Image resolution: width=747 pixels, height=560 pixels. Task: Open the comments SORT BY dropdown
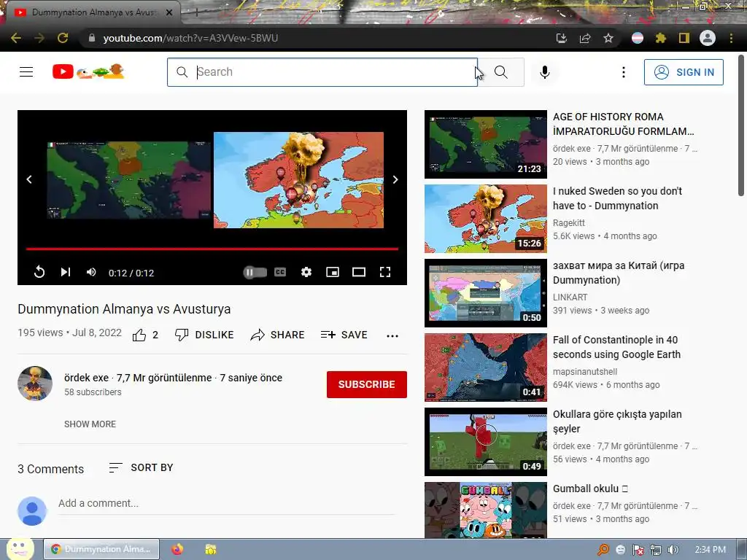point(141,467)
